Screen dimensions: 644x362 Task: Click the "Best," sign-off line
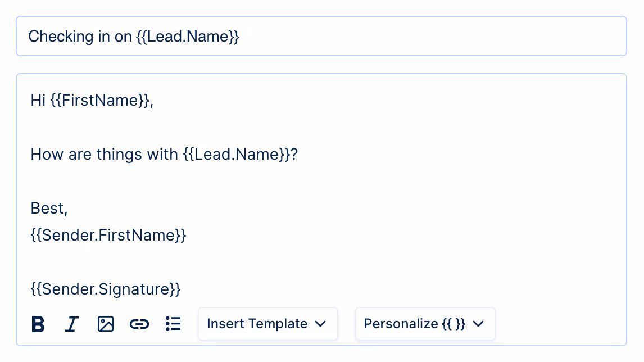pos(49,209)
